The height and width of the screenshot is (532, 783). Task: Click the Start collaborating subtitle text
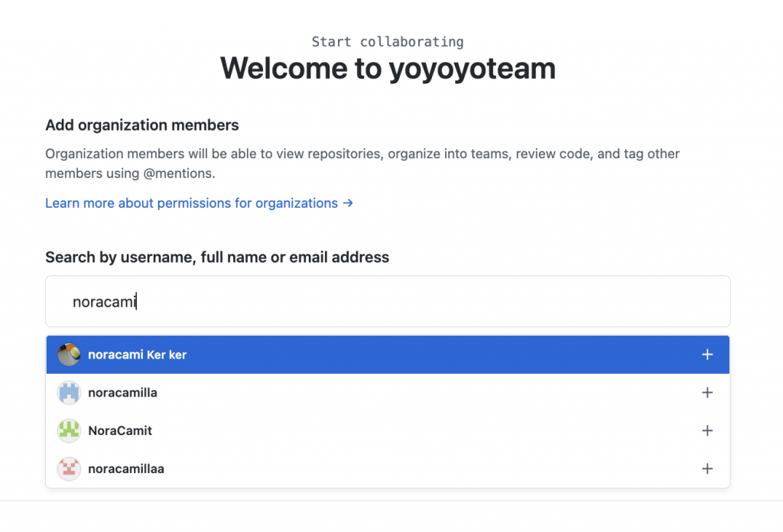388,41
